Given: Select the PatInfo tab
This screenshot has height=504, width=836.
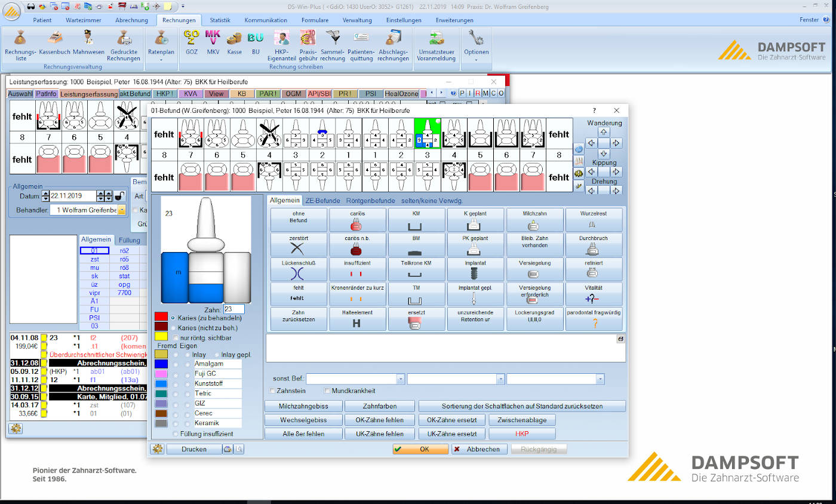Looking at the screenshot, I should click(46, 94).
